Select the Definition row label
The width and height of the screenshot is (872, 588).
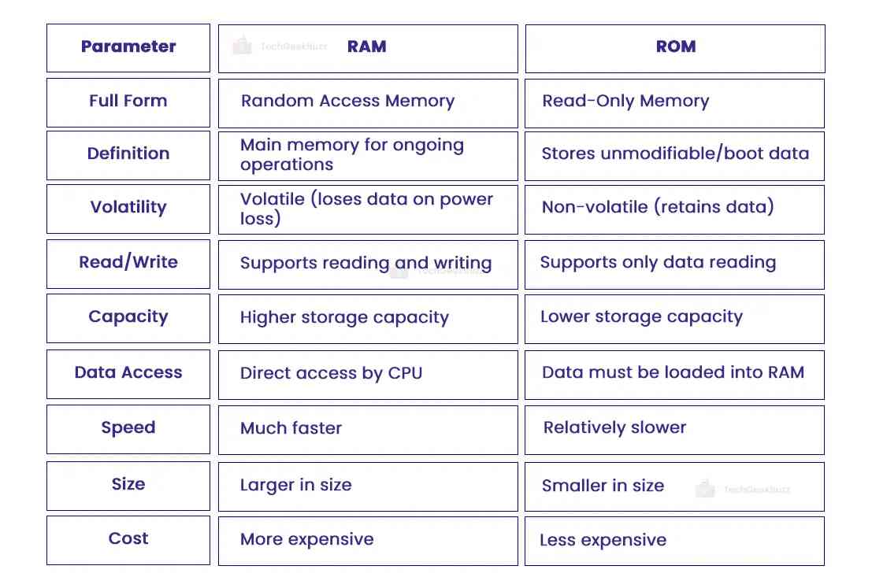[128, 154]
